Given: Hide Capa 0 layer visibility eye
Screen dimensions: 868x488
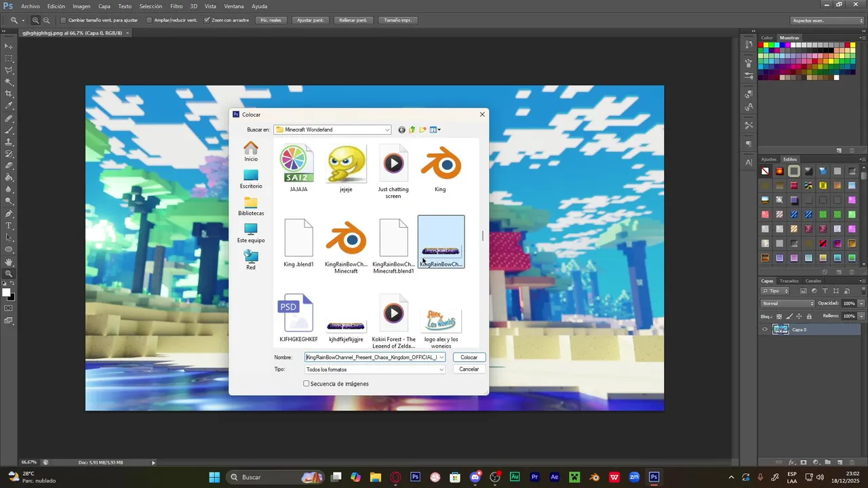Looking at the screenshot, I should (x=765, y=329).
